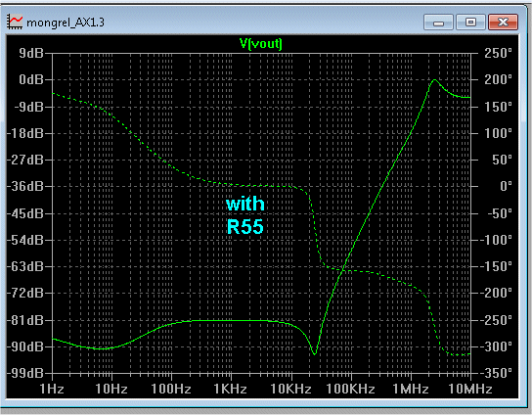The width and height of the screenshot is (532, 415).
Task: Click the 250° phase axis label
Action: point(498,53)
